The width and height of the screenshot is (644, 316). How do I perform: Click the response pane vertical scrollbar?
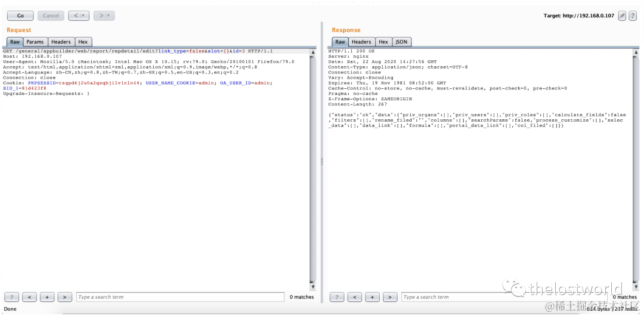pyautogui.click(x=636, y=169)
